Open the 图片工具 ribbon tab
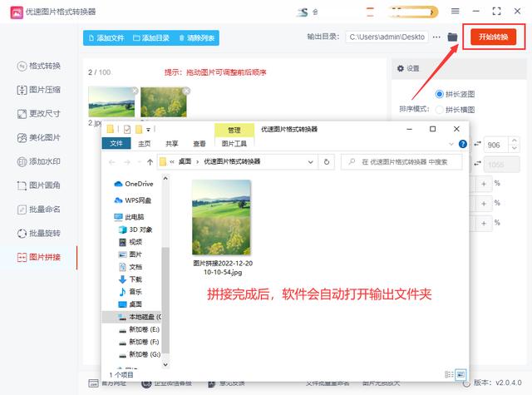 (x=234, y=144)
